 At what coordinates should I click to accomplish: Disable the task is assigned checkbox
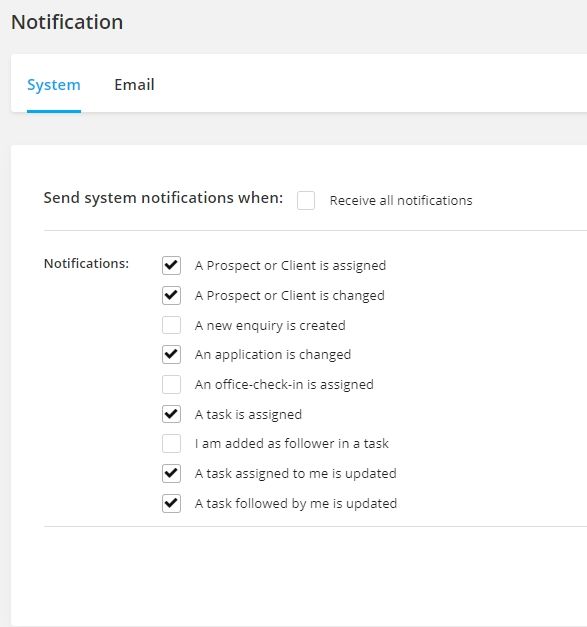tap(171, 414)
